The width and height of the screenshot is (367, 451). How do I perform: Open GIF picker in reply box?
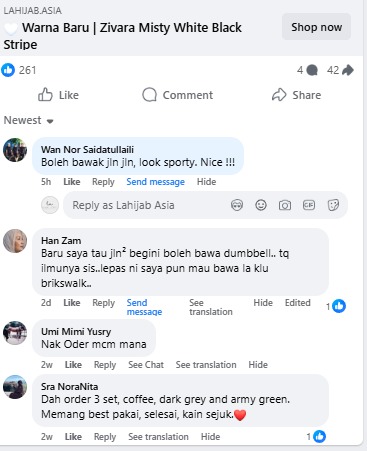pyautogui.click(x=309, y=205)
